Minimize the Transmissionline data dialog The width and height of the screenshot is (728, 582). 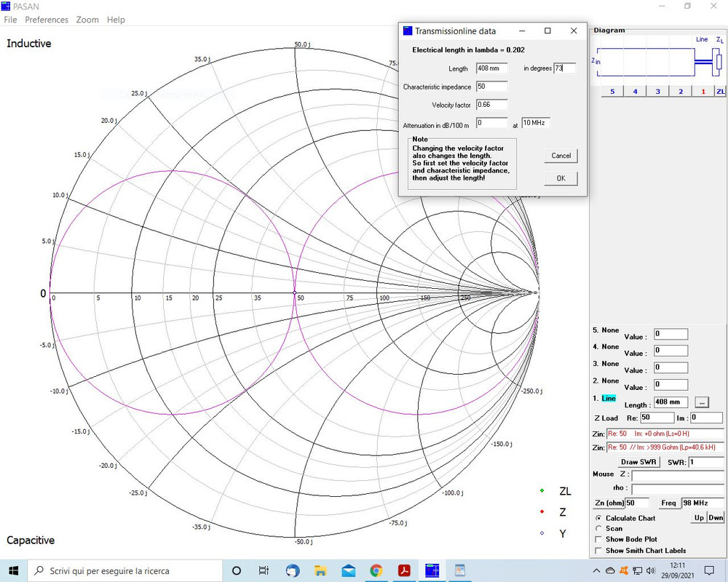coord(522,31)
